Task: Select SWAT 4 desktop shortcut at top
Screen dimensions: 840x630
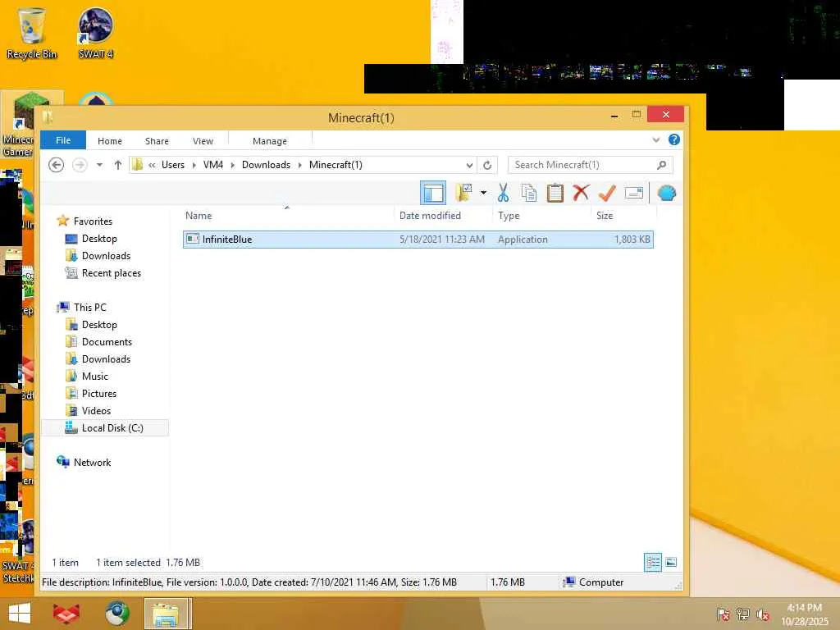Action: pyautogui.click(x=96, y=33)
